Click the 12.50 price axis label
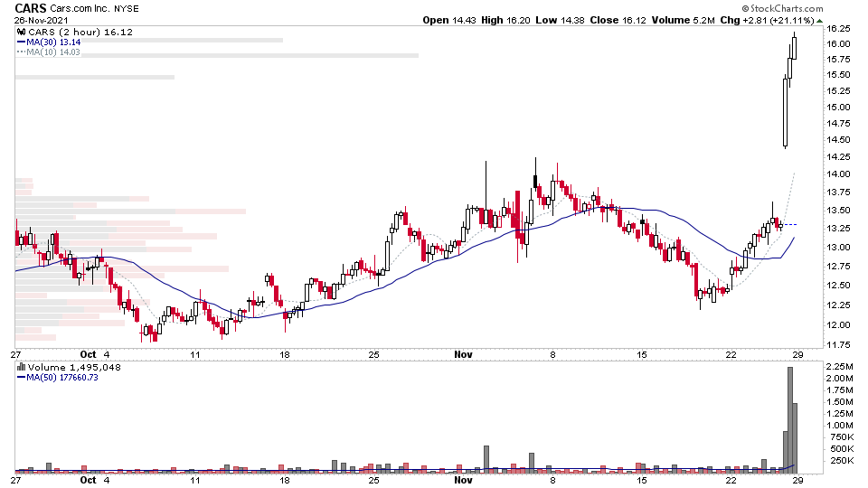 click(x=839, y=286)
